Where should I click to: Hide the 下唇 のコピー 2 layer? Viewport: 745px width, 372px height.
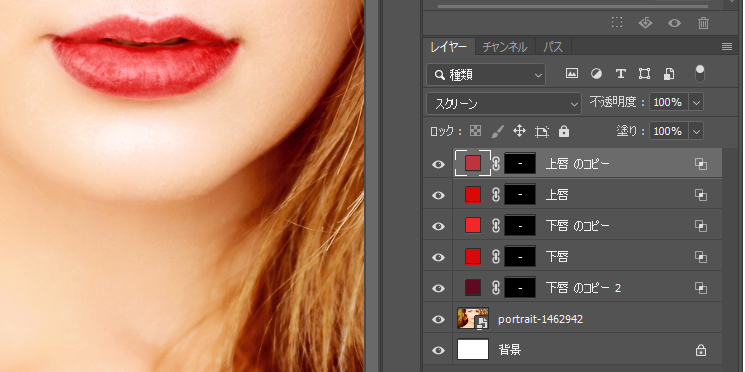pos(438,288)
